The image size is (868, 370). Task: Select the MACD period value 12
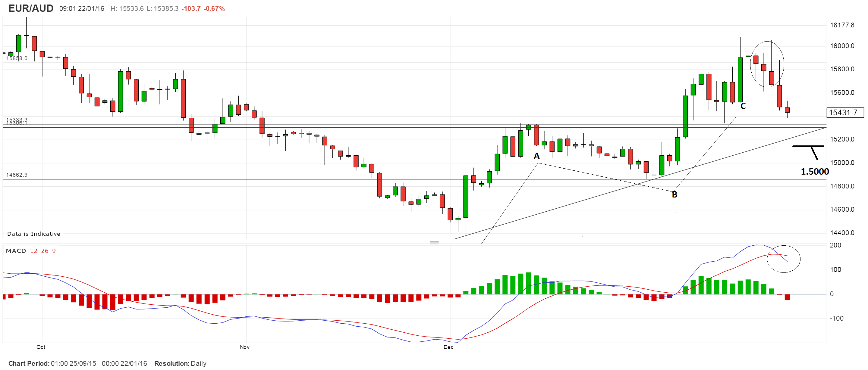[34, 251]
